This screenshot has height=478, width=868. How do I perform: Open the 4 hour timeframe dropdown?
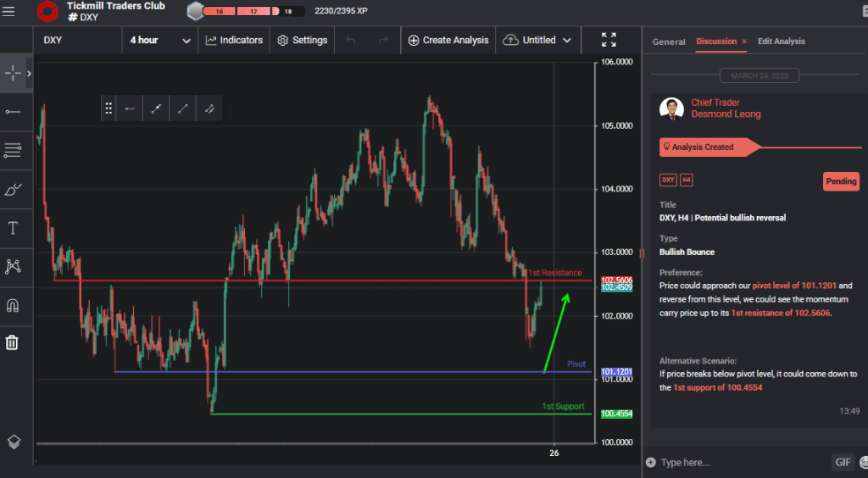(x=160, y=41)
